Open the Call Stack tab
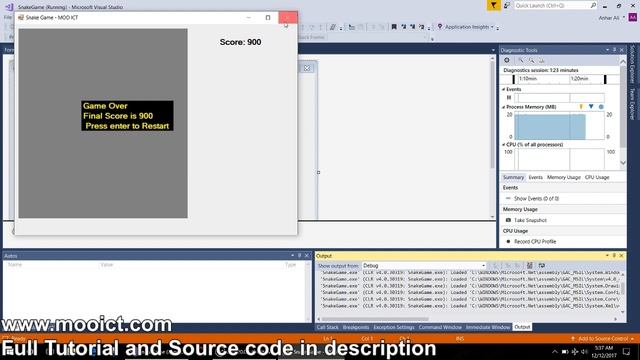 click(327, 327)
